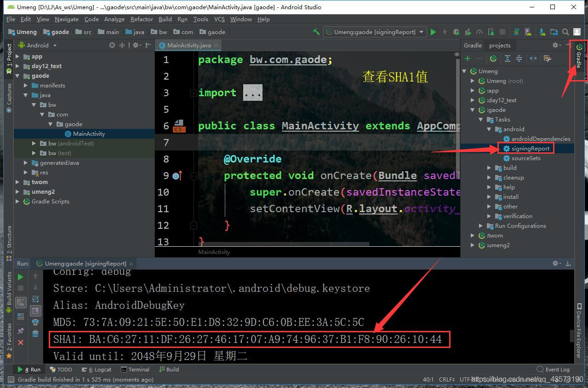Open the Analyze menu
This screenshot has width=588, height=388.
pos(114,19)
